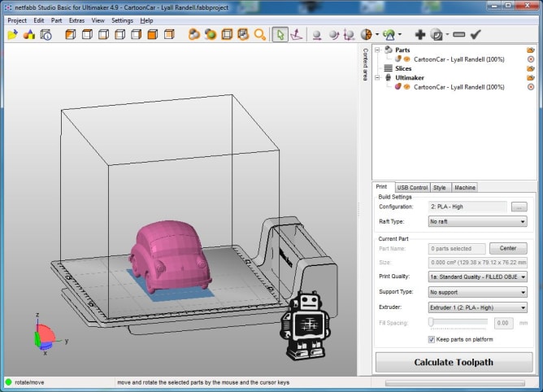Open the Help menu
543x392 pixels.
(146, 20)
